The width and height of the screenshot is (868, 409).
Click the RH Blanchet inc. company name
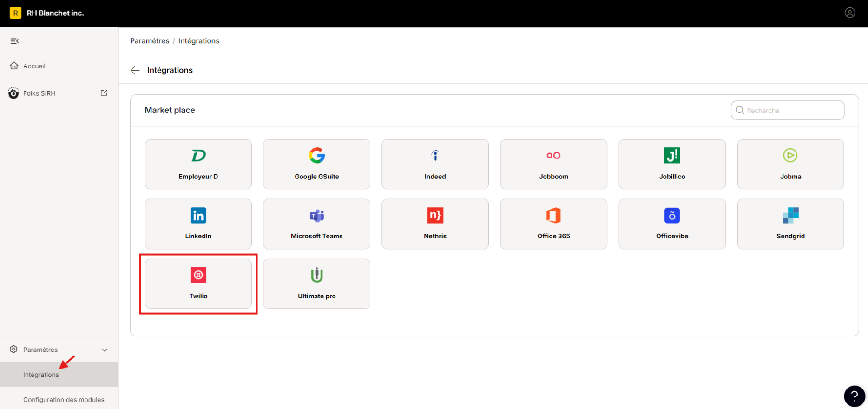[55, 13]
